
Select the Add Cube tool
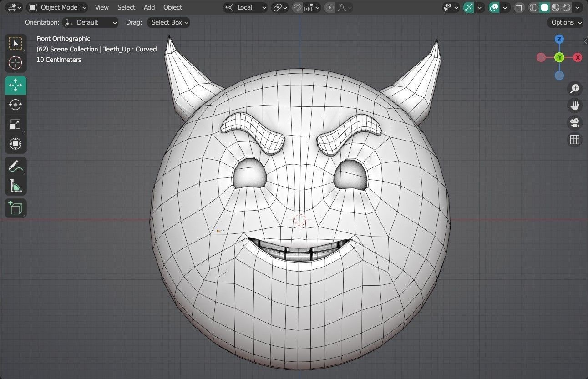click(x=15, y=208)
